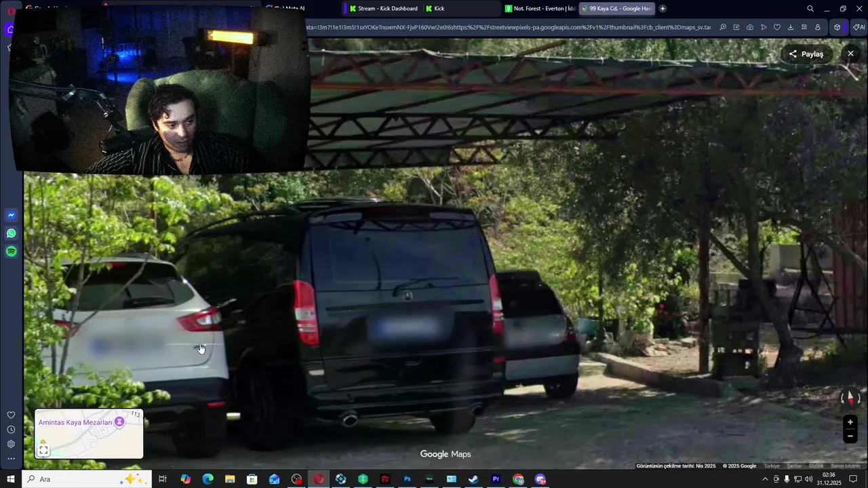Expand the minimap with the fullscreen icon
Screen dimensions: 868x488
coord(43,450)
